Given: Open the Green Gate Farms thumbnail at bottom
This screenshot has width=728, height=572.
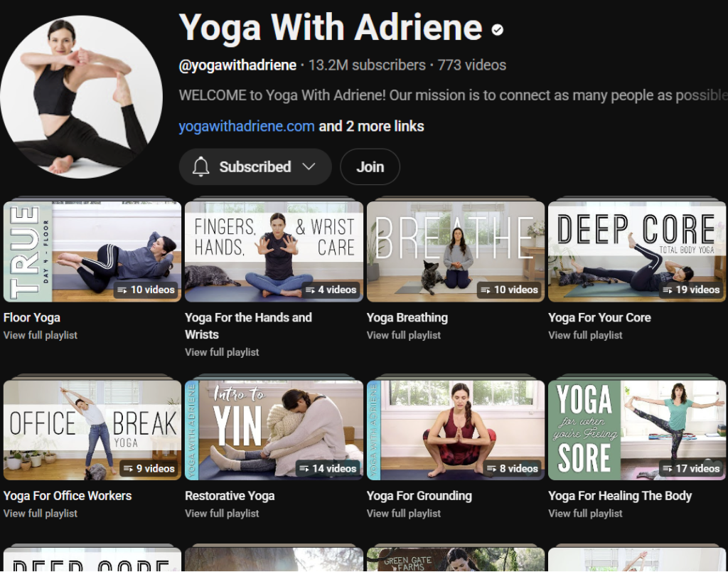Looking at the screenshot, I should [x=456, y=559].
